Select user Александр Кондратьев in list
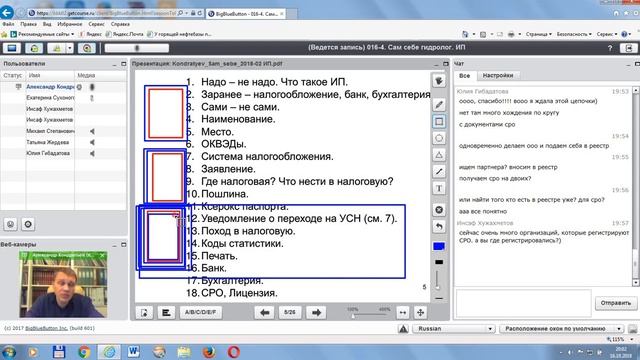 50,87
